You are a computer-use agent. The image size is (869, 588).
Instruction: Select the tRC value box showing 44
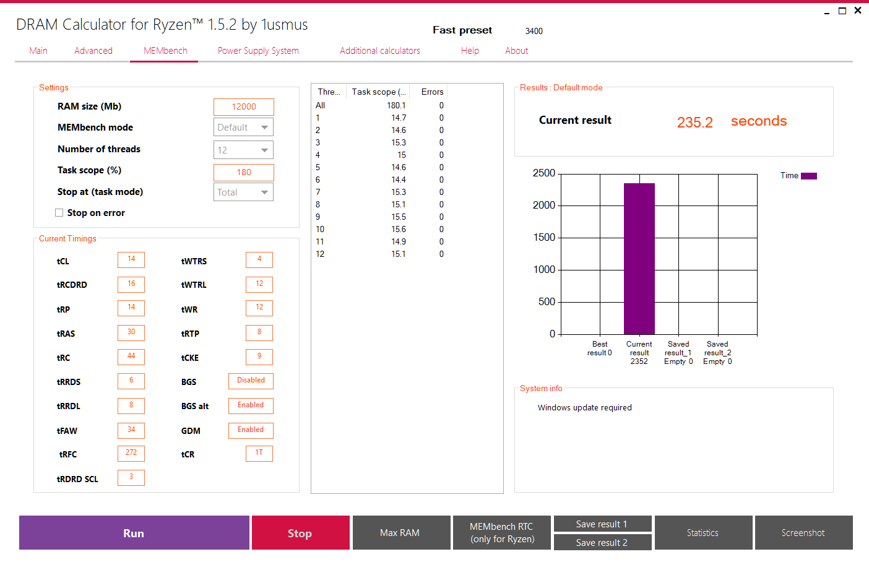tap(131, 357)
